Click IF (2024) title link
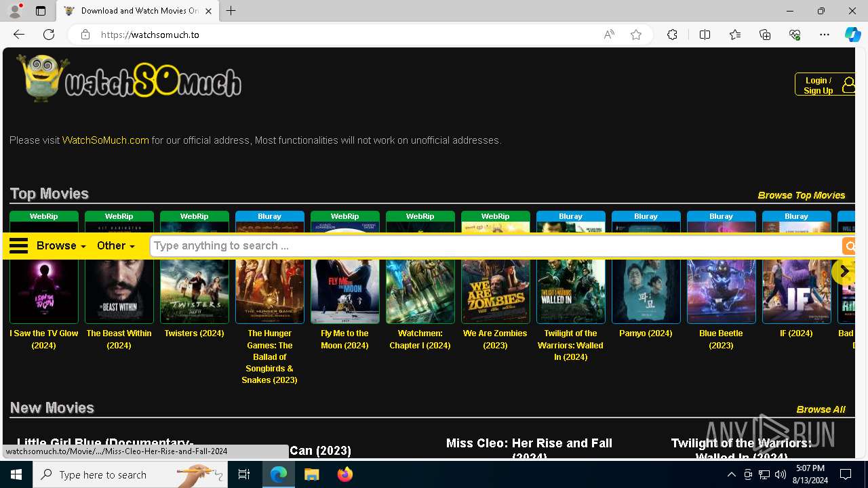This screenshot has width=868, height=488. [796, 333]
